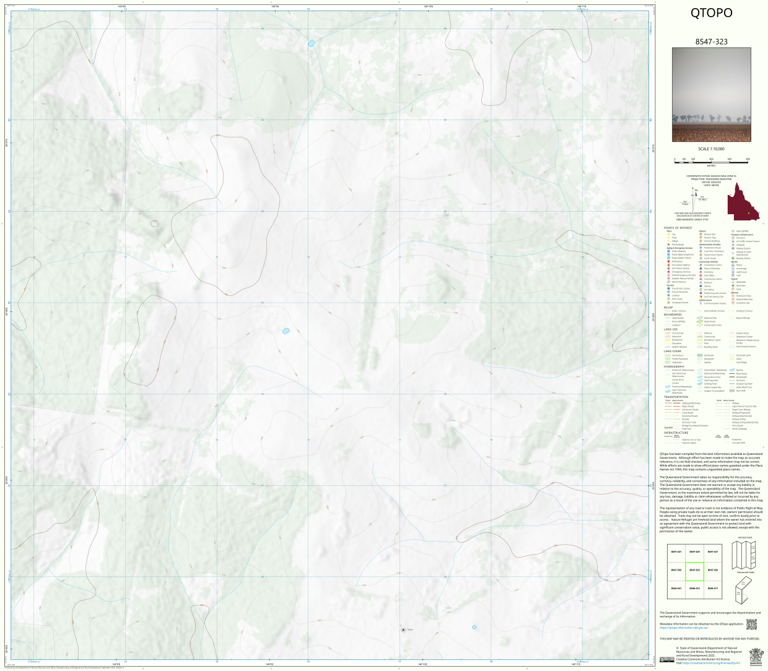Click the homestead point symbol near bottom edge

[x=403, y=630]
